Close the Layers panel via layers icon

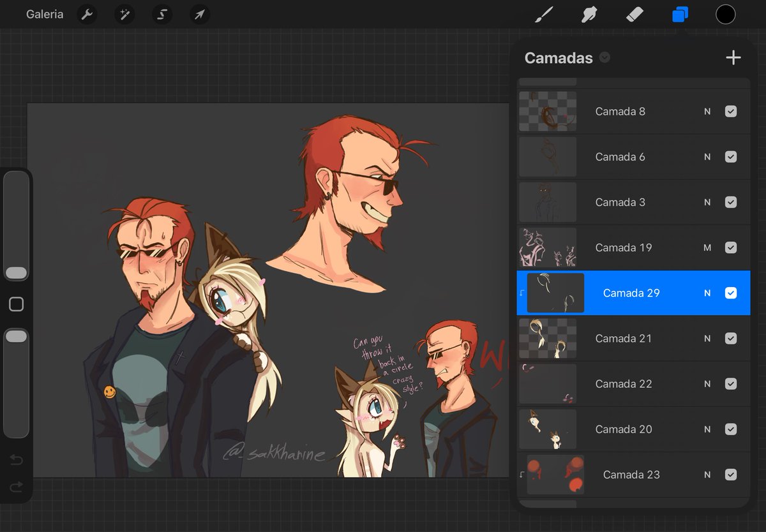pyautogui.click(x=680, y=14)
